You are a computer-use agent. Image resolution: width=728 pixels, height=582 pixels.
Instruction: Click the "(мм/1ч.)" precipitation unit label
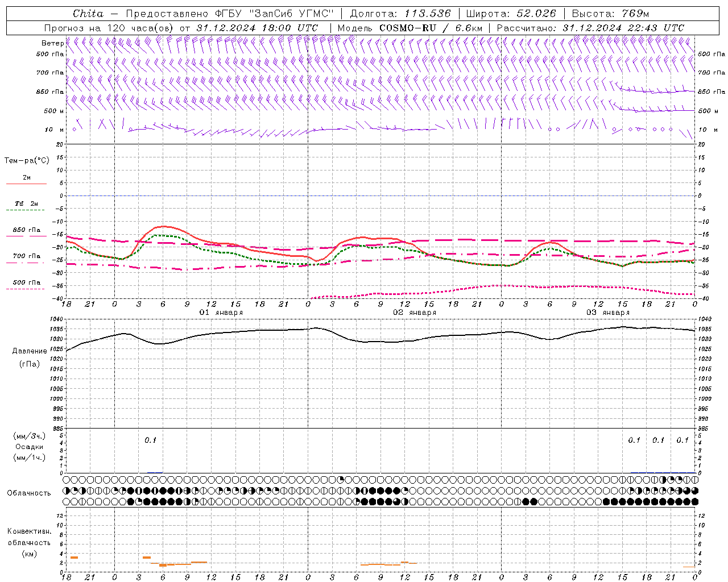30,458
